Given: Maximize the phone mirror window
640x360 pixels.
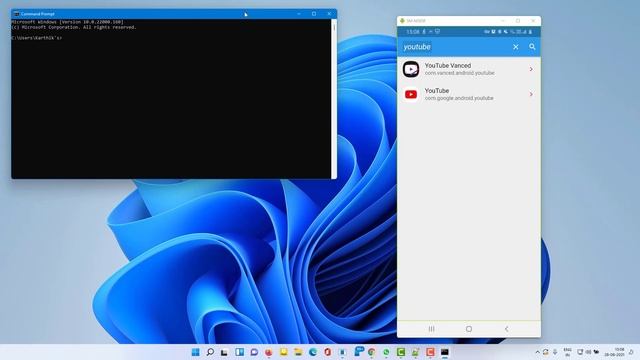Looking at the screenshot, I should click(x=518, y=20).
